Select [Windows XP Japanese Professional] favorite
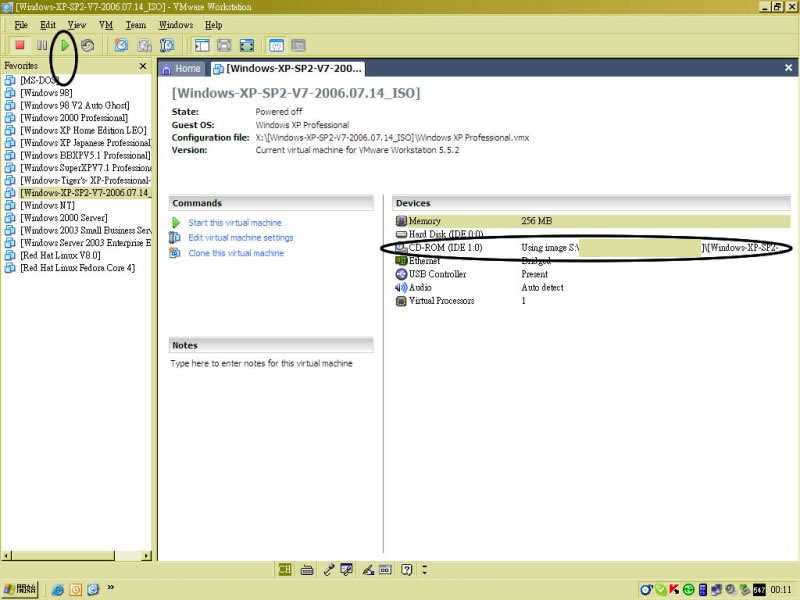The width and height of the screenshot is (800, 600). pyautogui.click(x=86, y=143)
